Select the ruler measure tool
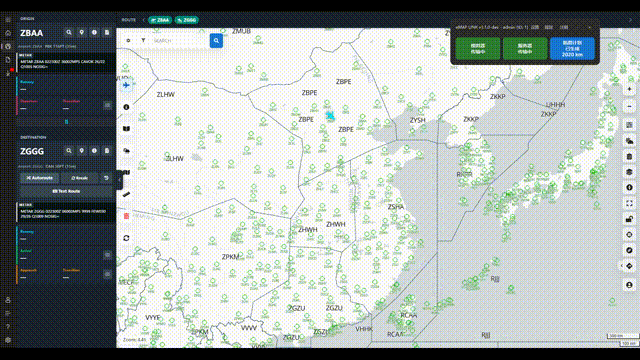 pos(126,194)
